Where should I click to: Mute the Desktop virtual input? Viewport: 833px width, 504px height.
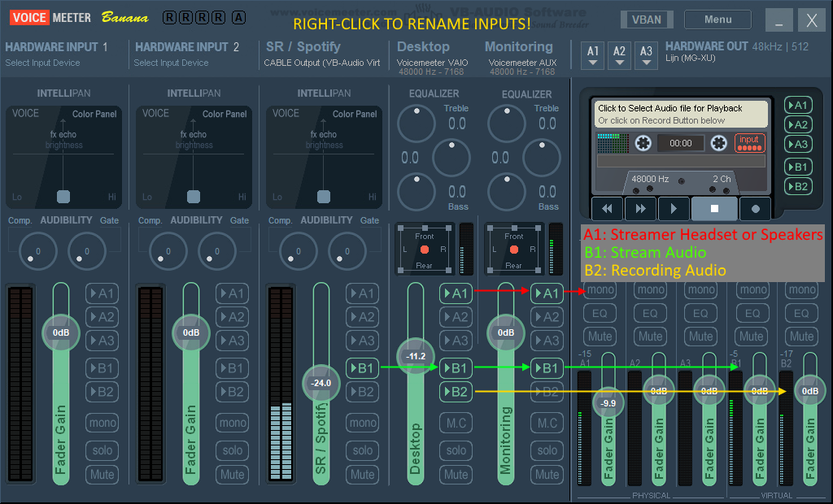click(x=456, y=474)
